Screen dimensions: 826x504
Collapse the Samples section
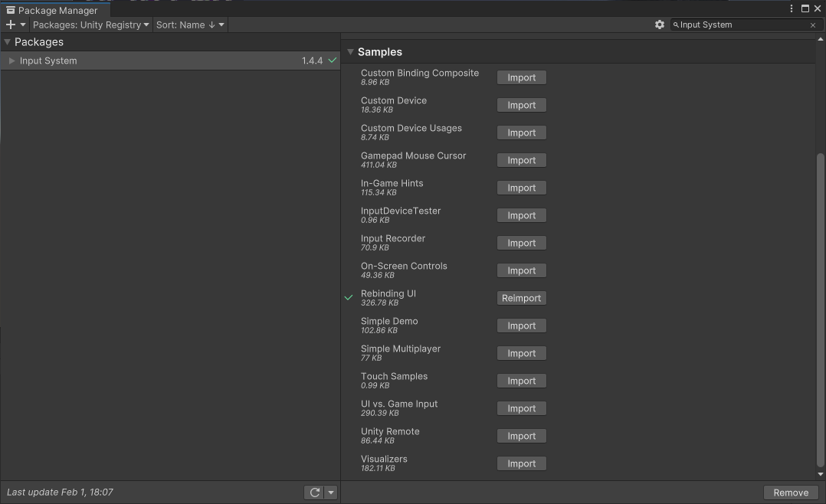[x=350, y=51]
